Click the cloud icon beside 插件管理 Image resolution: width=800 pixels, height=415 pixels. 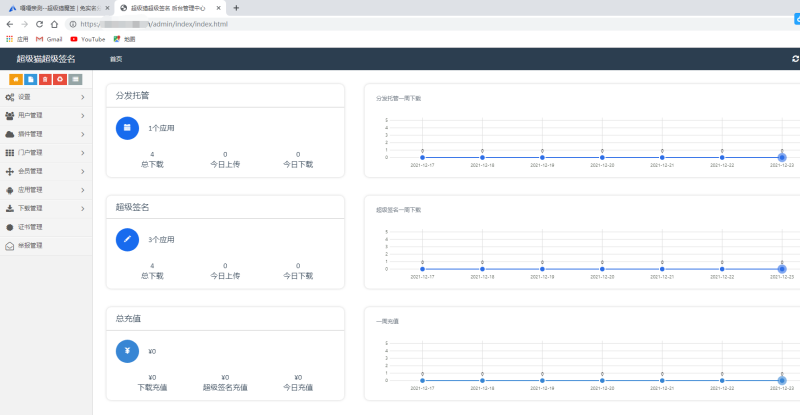coord(10,134)
